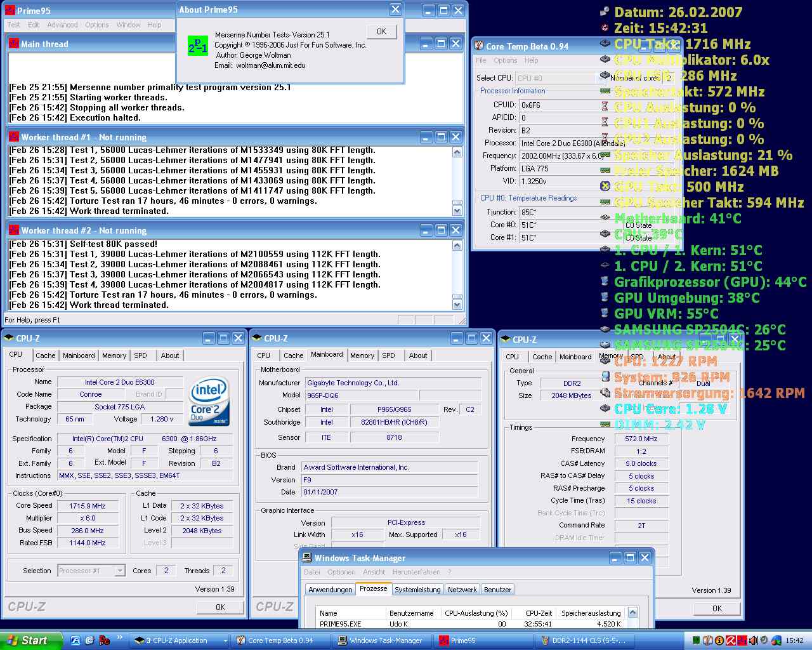Click the CPU-Z icon on the Memory CPU-Z window

pyautogui.click(x=506, y=340)
